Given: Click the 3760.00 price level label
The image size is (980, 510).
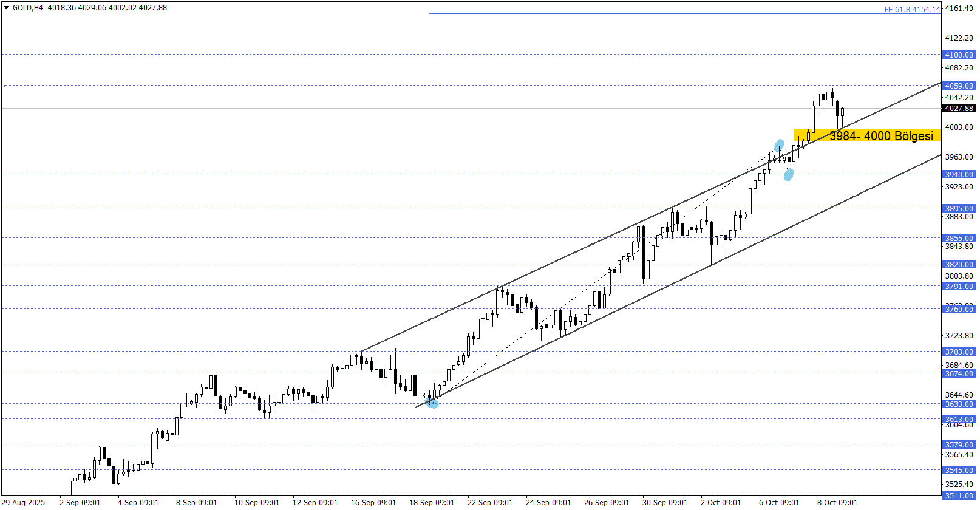Looking at the screenshot, I should 959,310.
